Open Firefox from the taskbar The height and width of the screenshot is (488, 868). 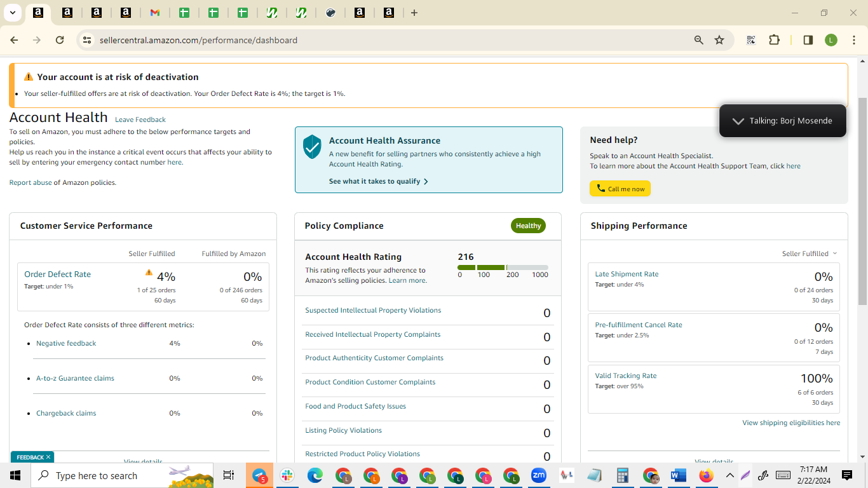[x=706, y=475]
